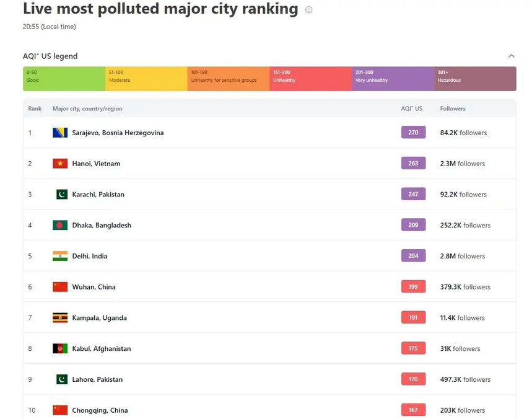Click the Bosnia Herzegovina flag icon
This screenshot has height=419, width=532.
[60, 133]
